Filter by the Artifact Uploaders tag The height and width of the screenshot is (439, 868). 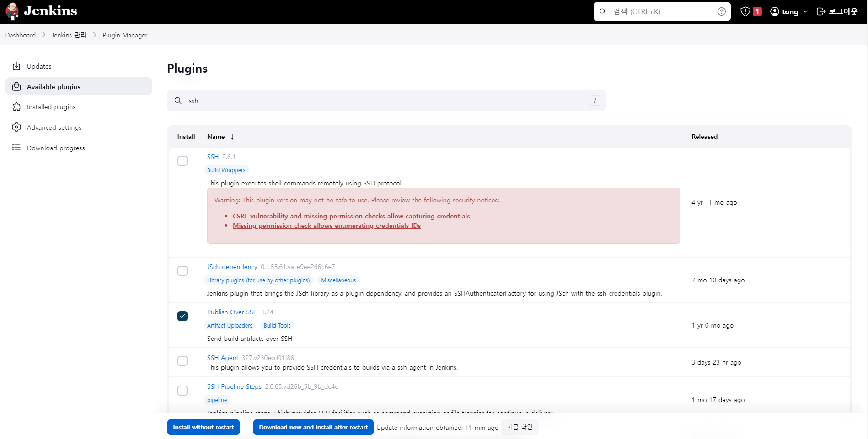(x=230, y=325)
